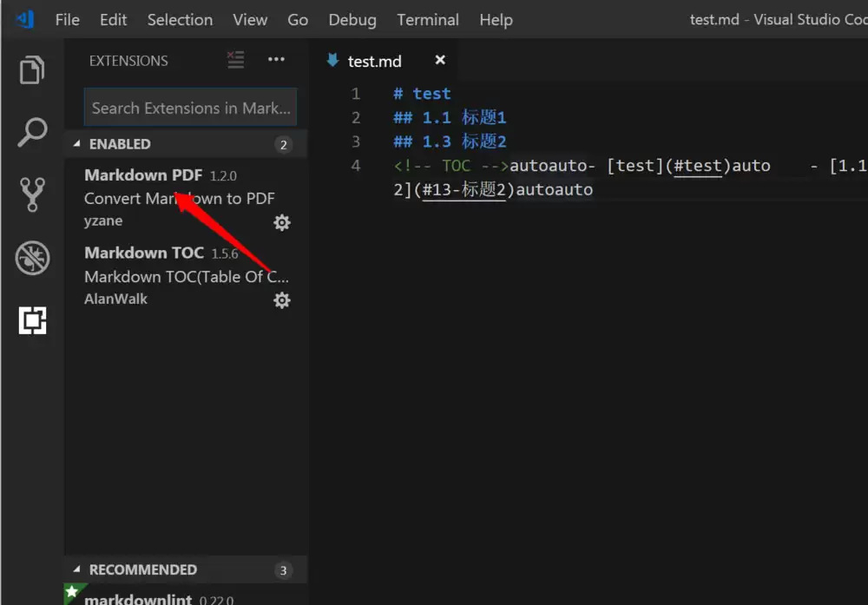Screen dimensions: 868x605
Task: Switch to the test.md editor tab
Action: click(373, 61)
